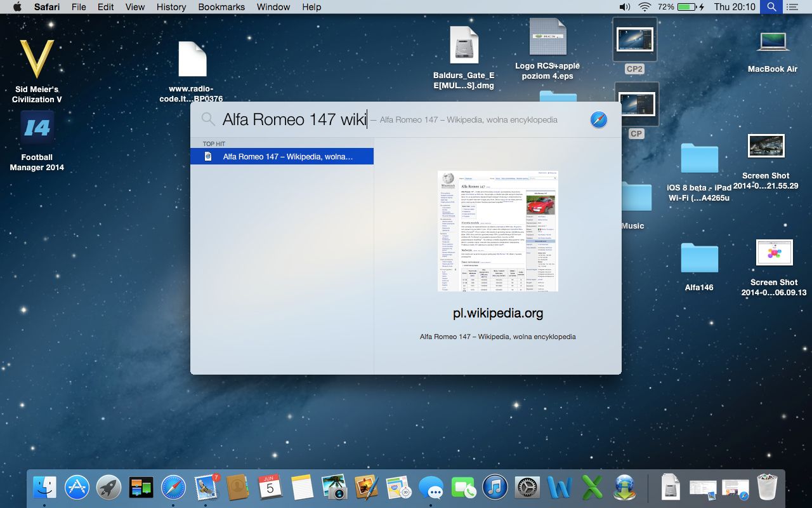The height and width of the screenshot is (508, 812).
Task: Launch FaceTime from the Dock
Action: coord(464,488)
